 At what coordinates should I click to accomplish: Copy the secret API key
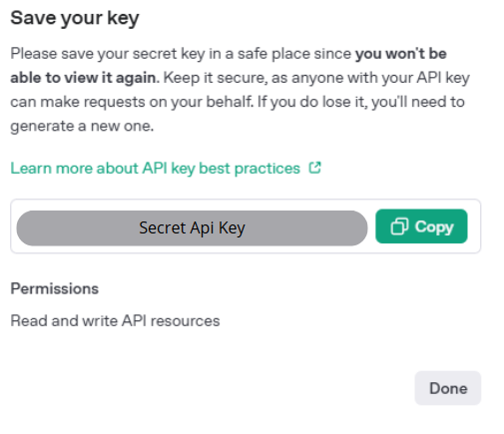(x=421, y=226)
